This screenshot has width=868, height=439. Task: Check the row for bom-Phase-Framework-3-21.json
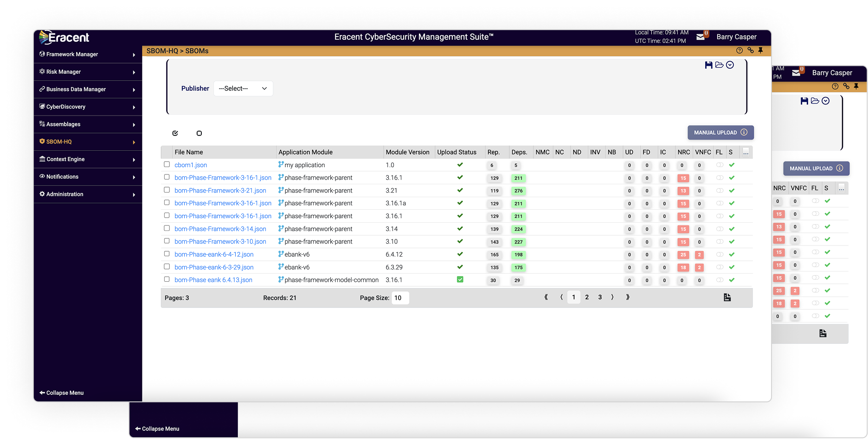(x=167, y=190)
